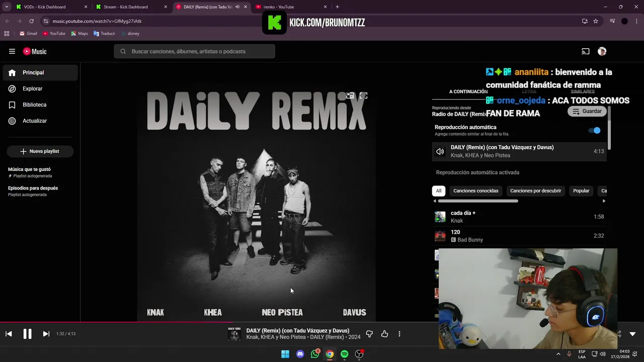Screen dimensions: 644x362
Task: Open Windows Start menu
Action: 285,354
